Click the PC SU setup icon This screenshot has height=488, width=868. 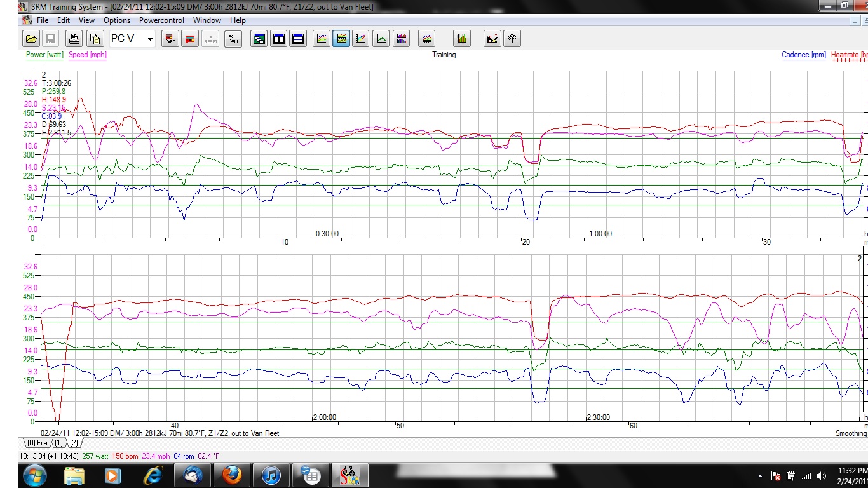pos(233,39)
